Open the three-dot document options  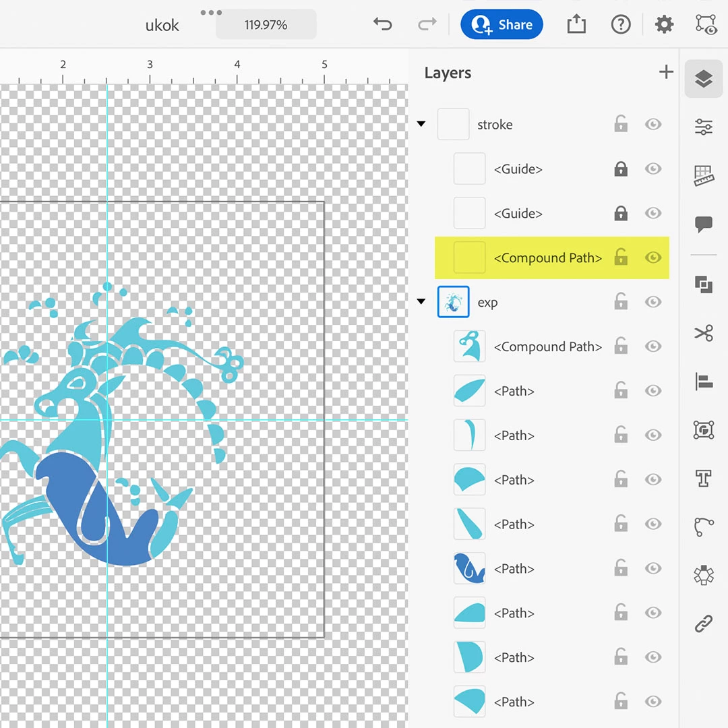[211, 13]
